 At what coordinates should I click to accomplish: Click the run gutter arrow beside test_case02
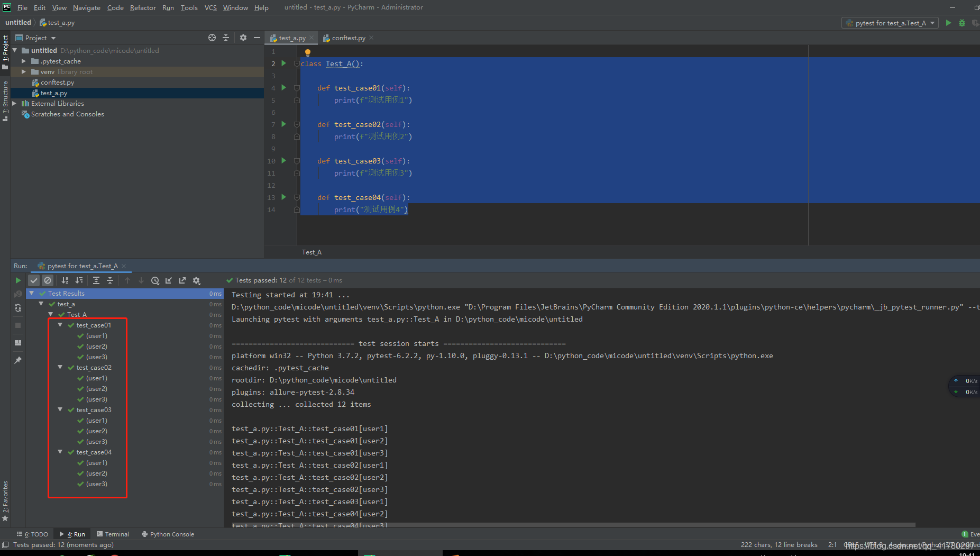pyautogui.click(x=283, y=124)
